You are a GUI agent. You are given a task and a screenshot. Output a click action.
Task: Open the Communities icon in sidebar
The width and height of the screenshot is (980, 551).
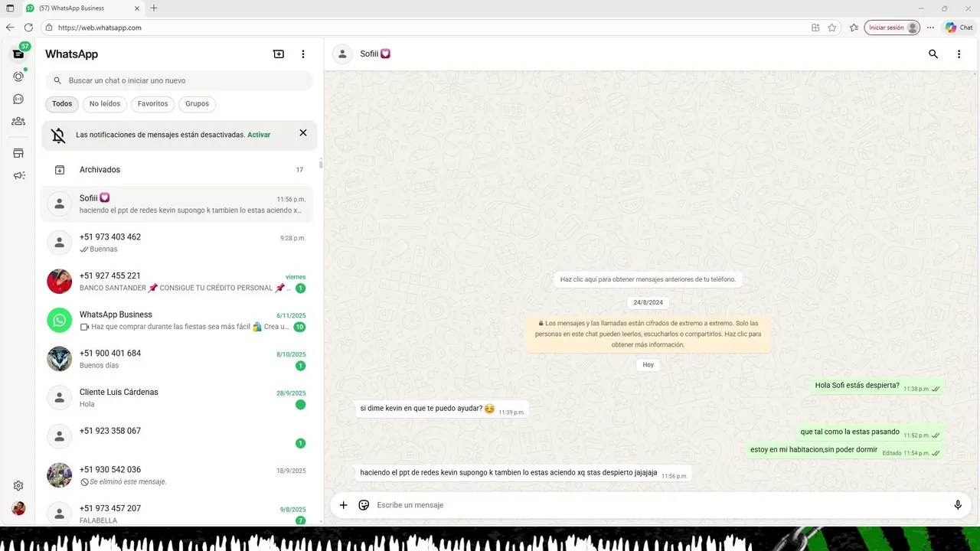[x=18, y=121]
